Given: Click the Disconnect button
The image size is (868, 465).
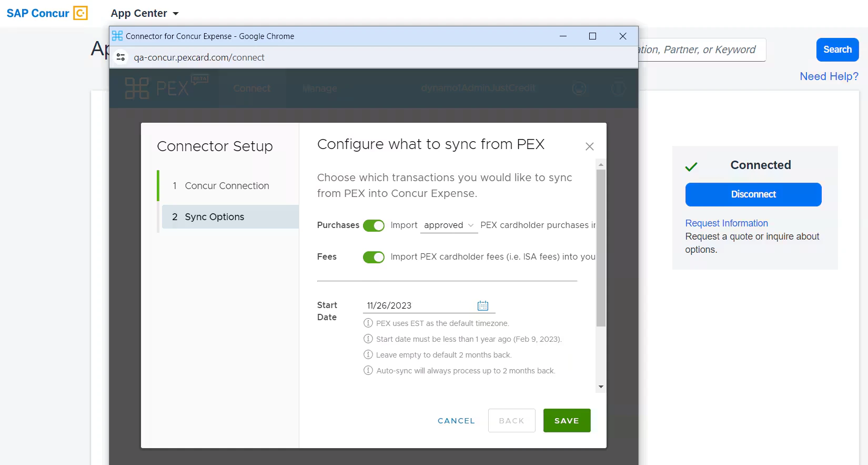Looking at the screenshot, I should click(x=753, y=194).
